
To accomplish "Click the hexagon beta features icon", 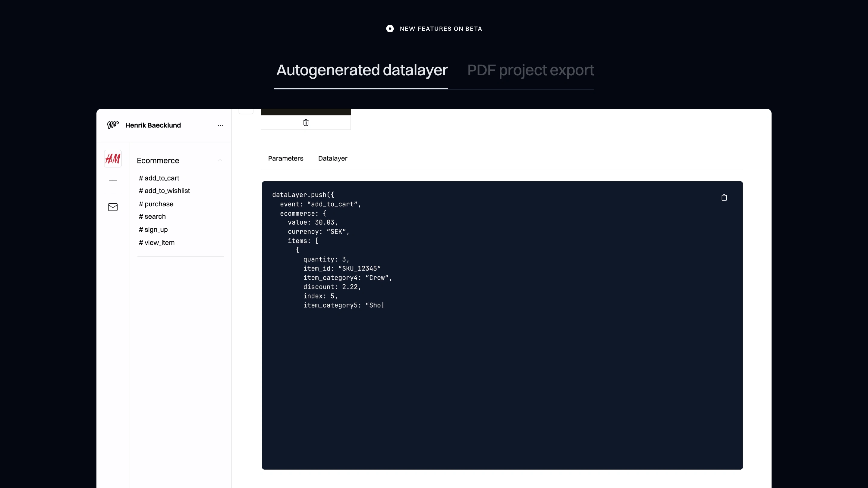I will (390, 29).
